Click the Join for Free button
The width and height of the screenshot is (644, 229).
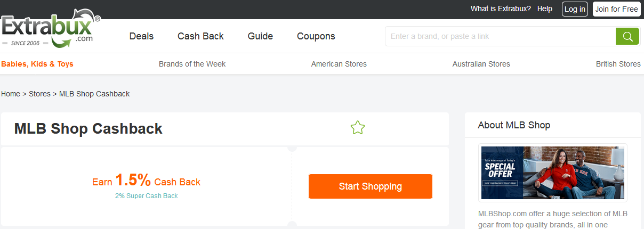click(616, 9)
